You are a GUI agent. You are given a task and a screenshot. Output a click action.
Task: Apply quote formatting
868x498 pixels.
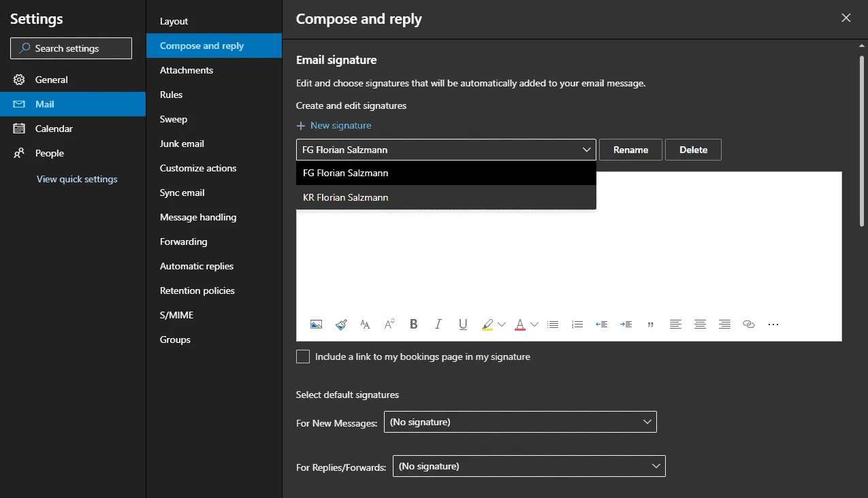point(651,325)
